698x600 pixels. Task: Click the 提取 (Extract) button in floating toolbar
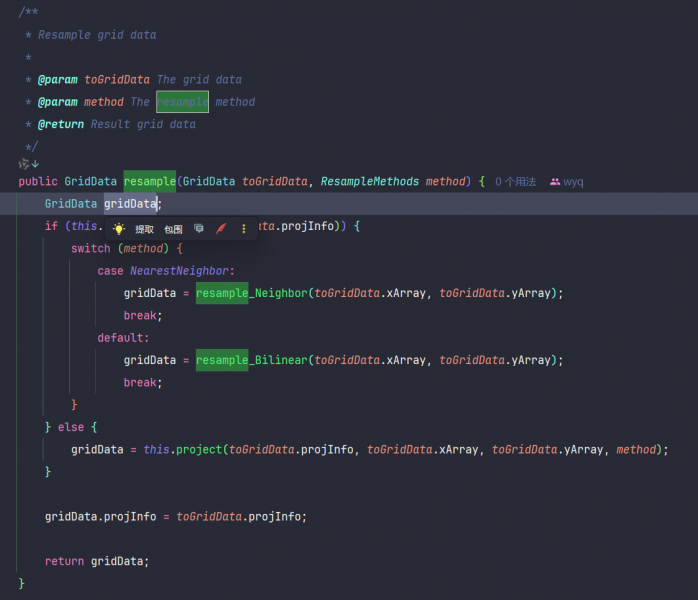click(145, 229)
